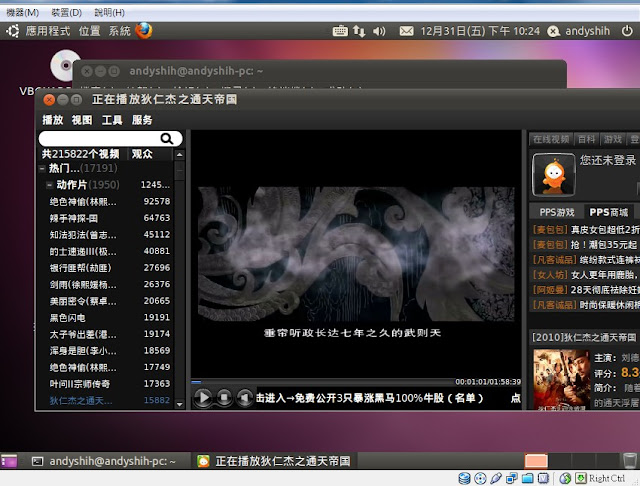Open VirtualBox 裝置 menu
Image resolution: width=640 pixels, height=486 pixels.
tap(66, 13)
